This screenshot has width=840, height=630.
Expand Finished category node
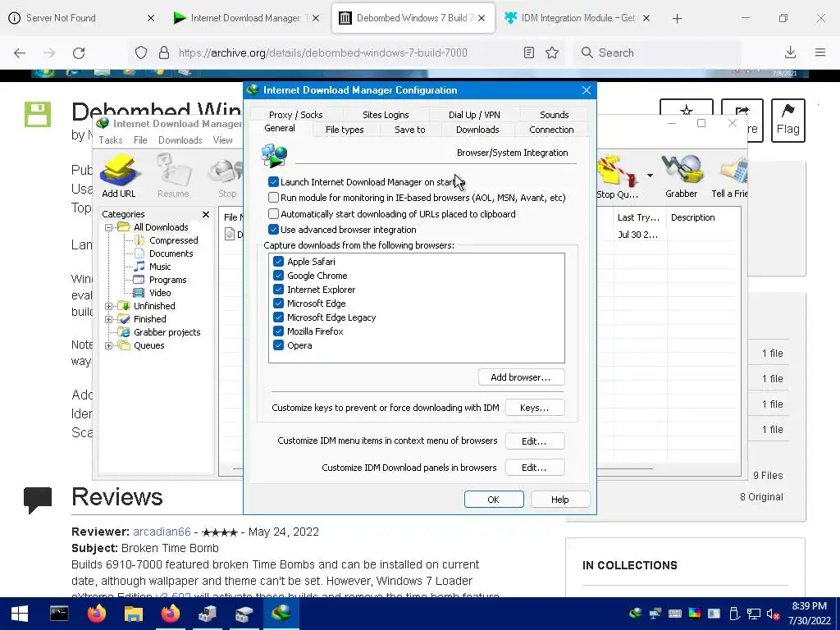click(109, 319)
